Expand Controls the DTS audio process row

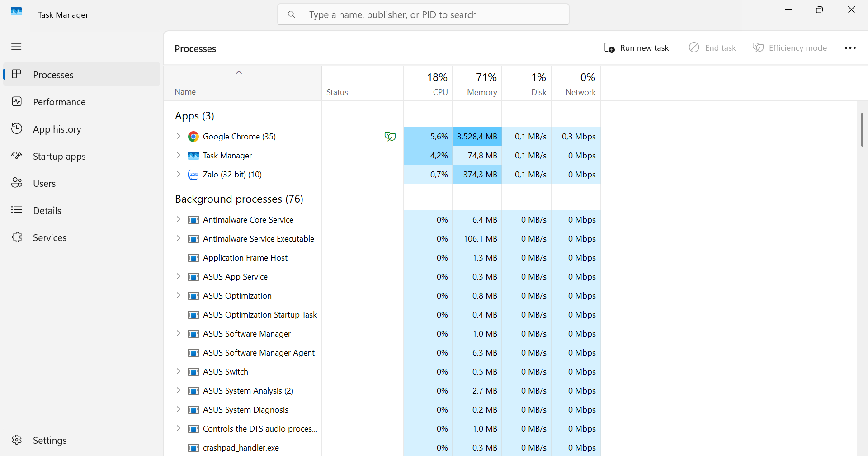point(179,428)
